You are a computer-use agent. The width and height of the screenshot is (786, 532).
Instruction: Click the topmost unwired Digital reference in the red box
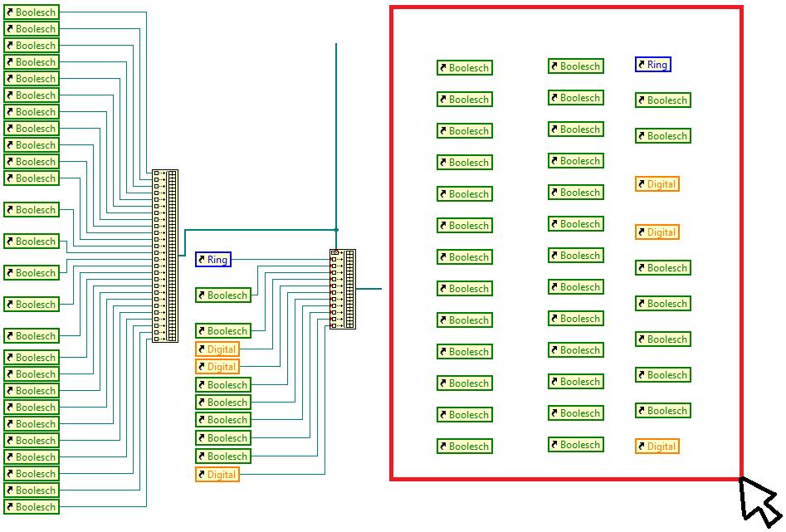[x=657, y=184]
